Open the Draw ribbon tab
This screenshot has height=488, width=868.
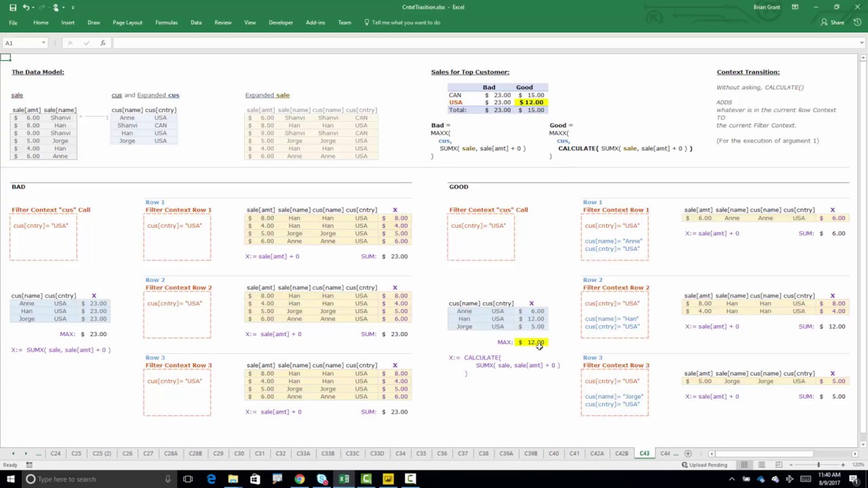[x=94, y=22]
